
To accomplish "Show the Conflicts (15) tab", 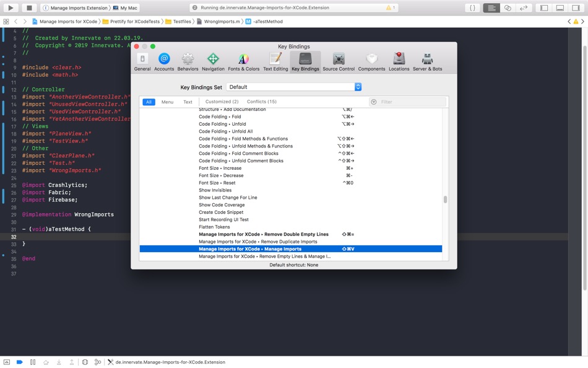I will (x=261, y=102).
